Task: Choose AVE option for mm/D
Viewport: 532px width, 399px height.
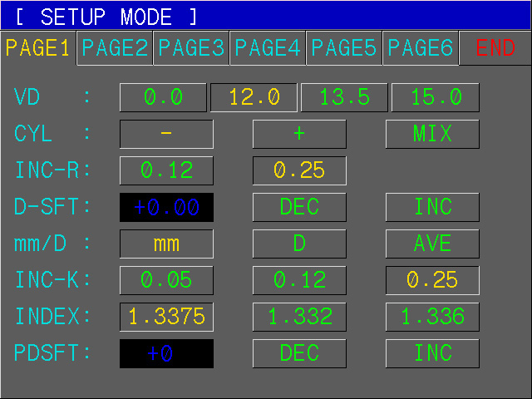Action: pos(432,244)
